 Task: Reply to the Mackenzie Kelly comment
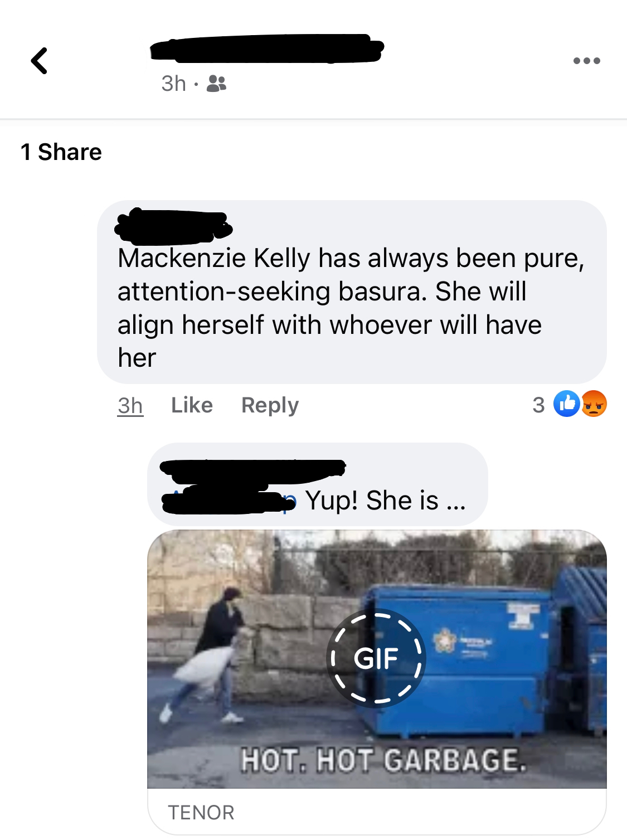[270, 405]
